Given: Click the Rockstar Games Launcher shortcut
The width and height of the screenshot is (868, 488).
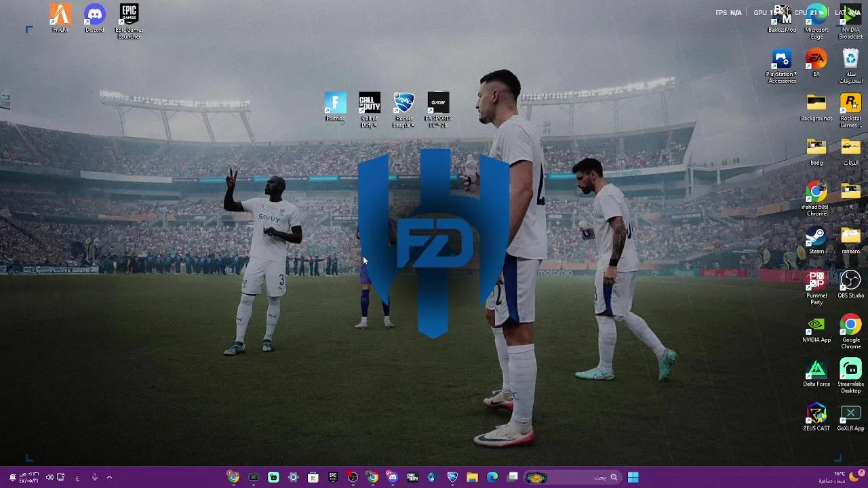Looking at the screenshot, I should click(x=850, y=110).
